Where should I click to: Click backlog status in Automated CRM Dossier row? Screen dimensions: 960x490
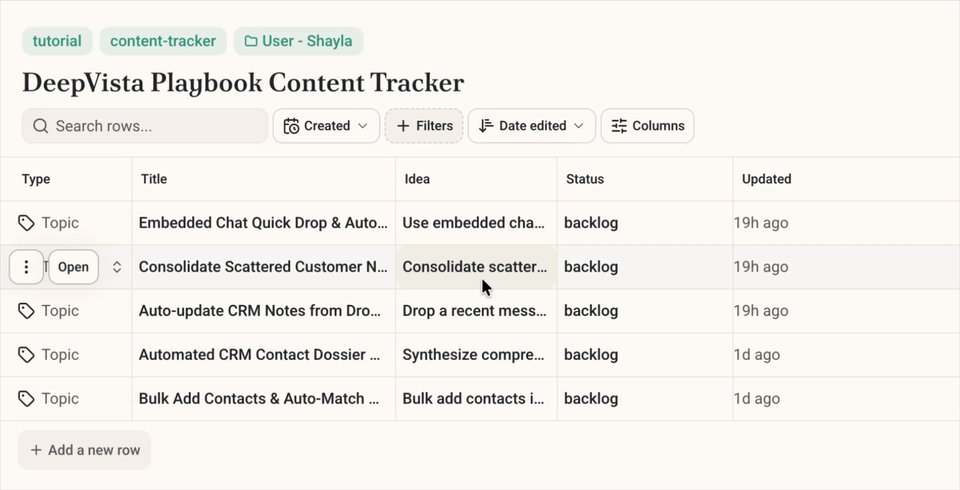[591, 355]
